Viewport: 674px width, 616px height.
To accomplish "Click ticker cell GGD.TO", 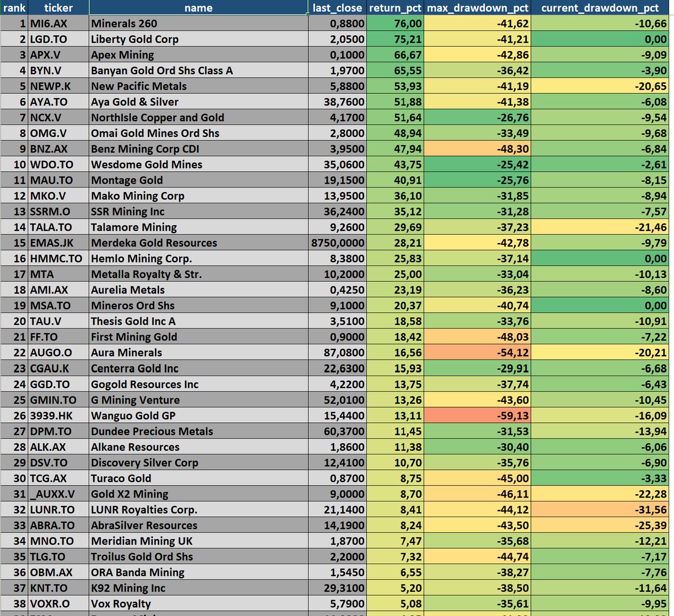I will coord(58,385).
